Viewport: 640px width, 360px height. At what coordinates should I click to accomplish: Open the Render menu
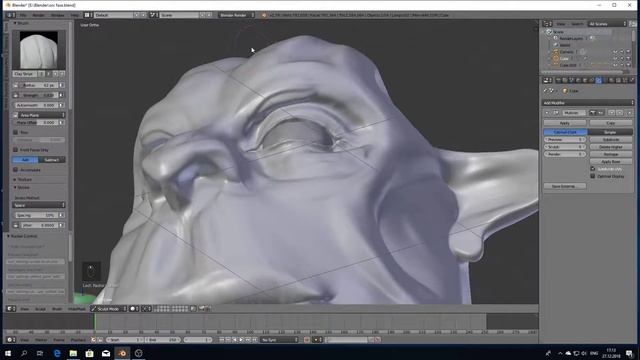tap(39, 15)
